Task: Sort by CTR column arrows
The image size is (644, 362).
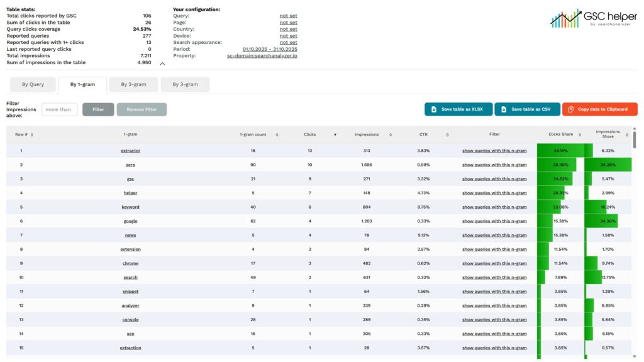Action: coord(447,134)
